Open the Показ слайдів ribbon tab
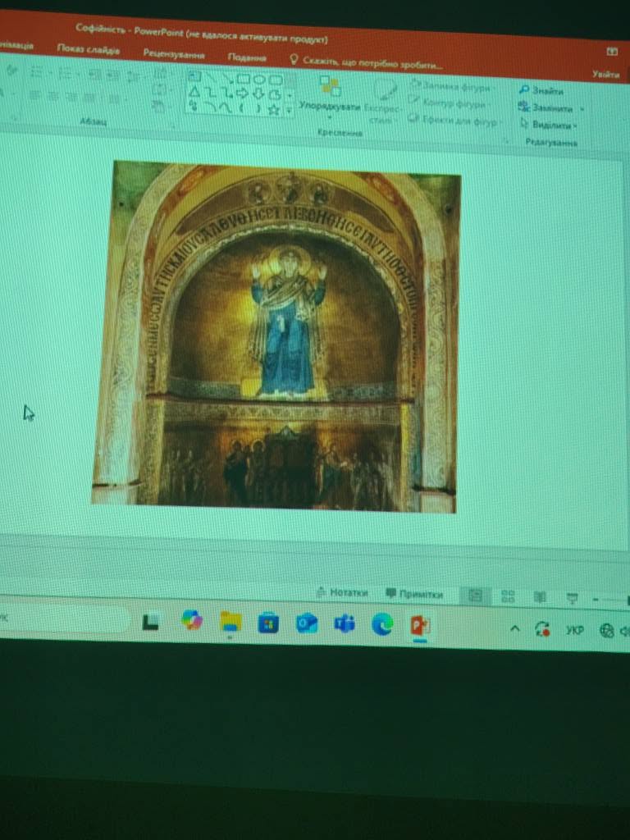Image resolution: width=630 pixels, height=840 pixels. (88, 50)
